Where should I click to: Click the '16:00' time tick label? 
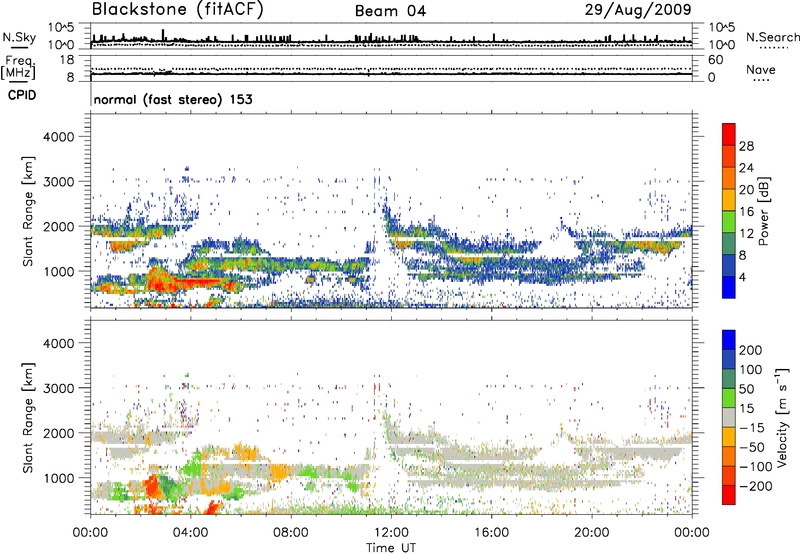click(491, 533)
